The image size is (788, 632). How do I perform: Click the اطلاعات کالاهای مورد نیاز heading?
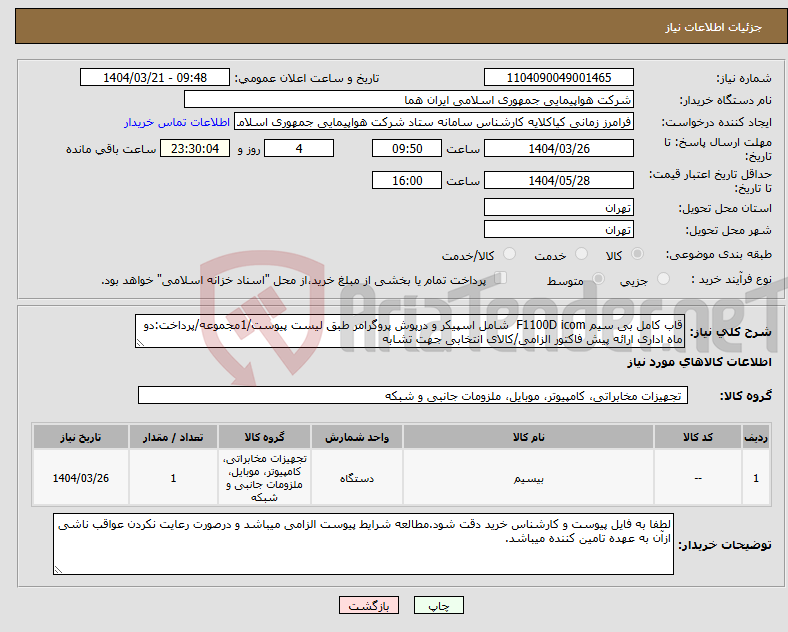pyautogui.click(x=699, y=362)
